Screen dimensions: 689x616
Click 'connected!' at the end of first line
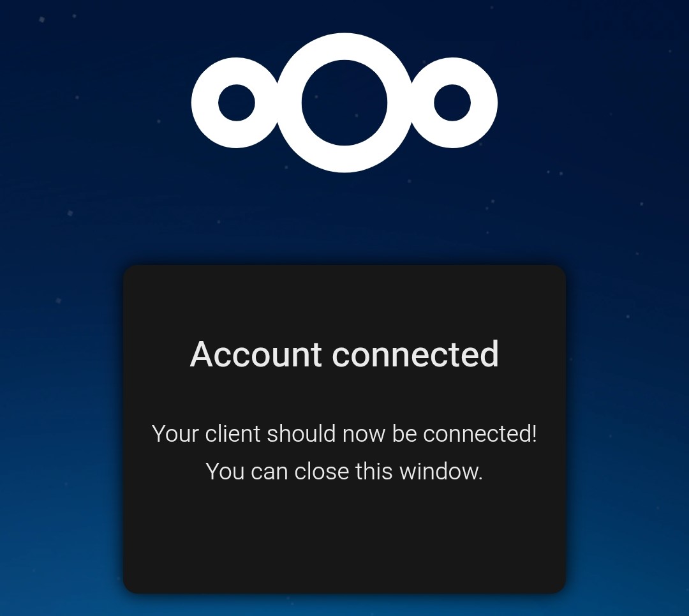(480, 433)
